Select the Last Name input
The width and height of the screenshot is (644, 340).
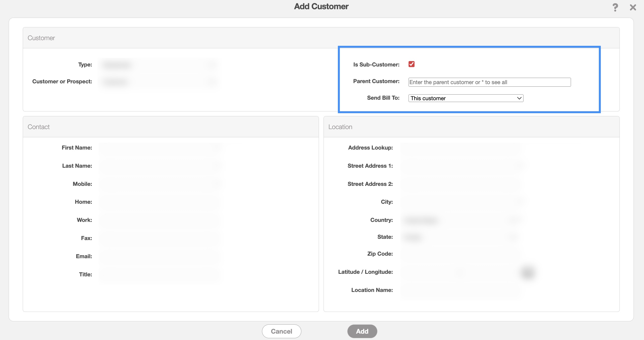tap(160, 166)
